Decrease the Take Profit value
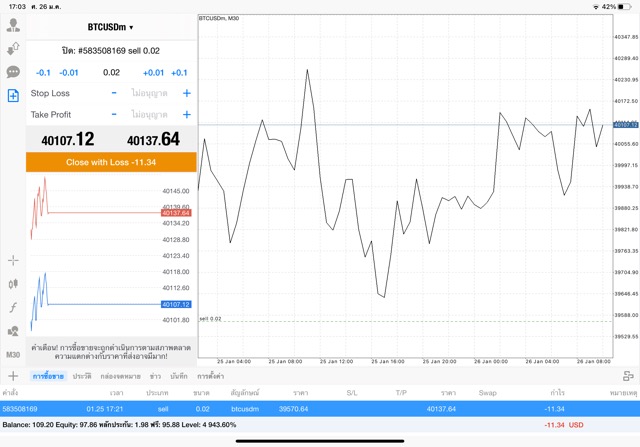Image resolution: width=640 pixels, height=447 pixels. [114, 115]
